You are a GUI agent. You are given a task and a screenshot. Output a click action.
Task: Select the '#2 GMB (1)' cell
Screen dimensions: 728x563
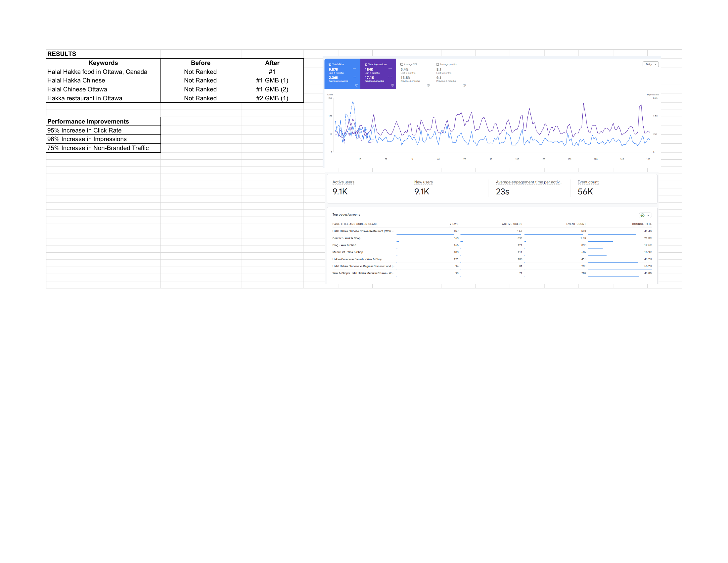(x=272, y=98)
